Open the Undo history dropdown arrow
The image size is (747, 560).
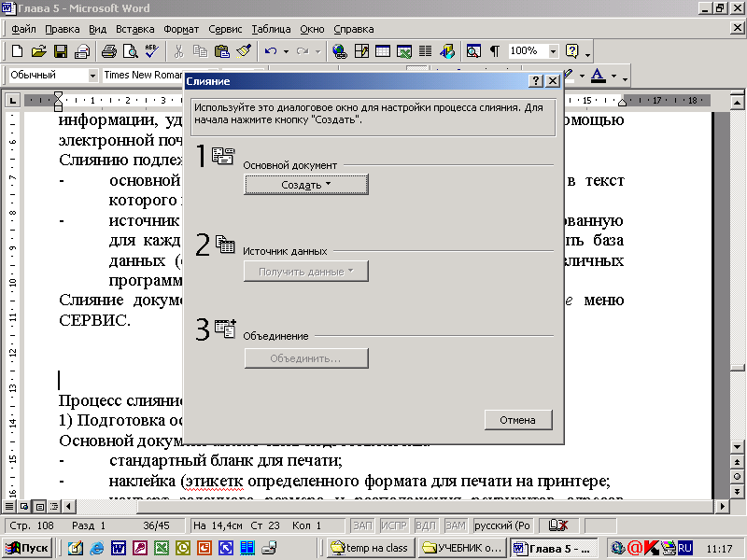coord(286,51)
